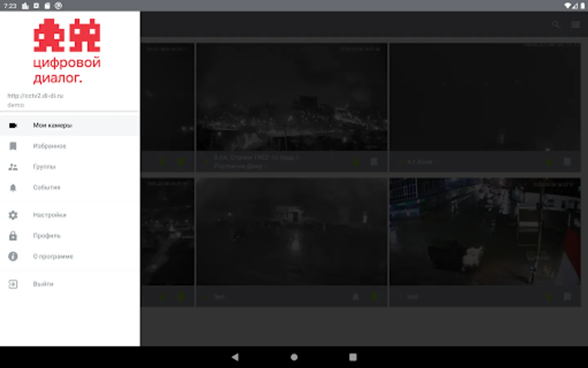Viewport: 588px width, 368px height.
Task: Bookmark the пл. Стачки 1902-го года camera
Action: coord(374,162)
